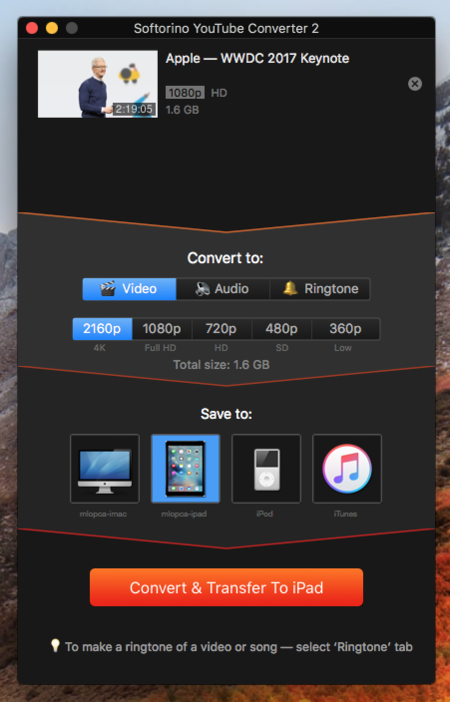
Task: Click the lightbulb tip icon
Action: [55, 646]
